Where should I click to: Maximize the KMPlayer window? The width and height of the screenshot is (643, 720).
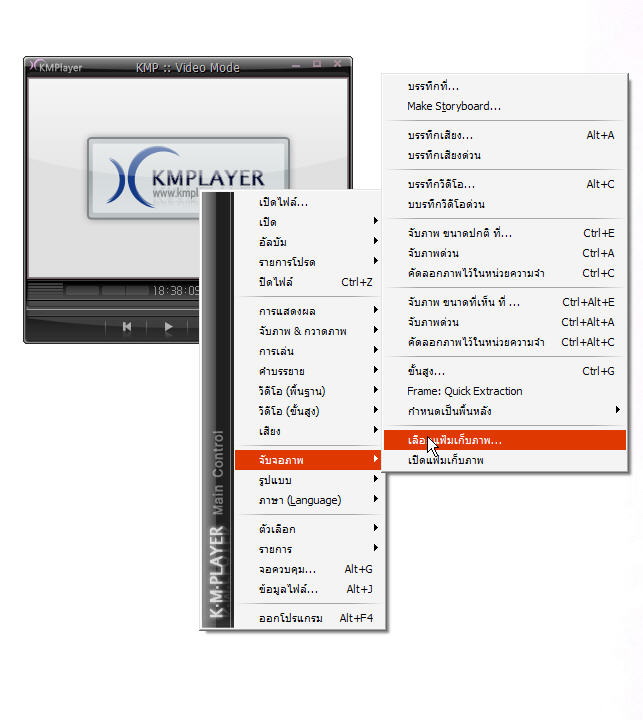point(317,64)
